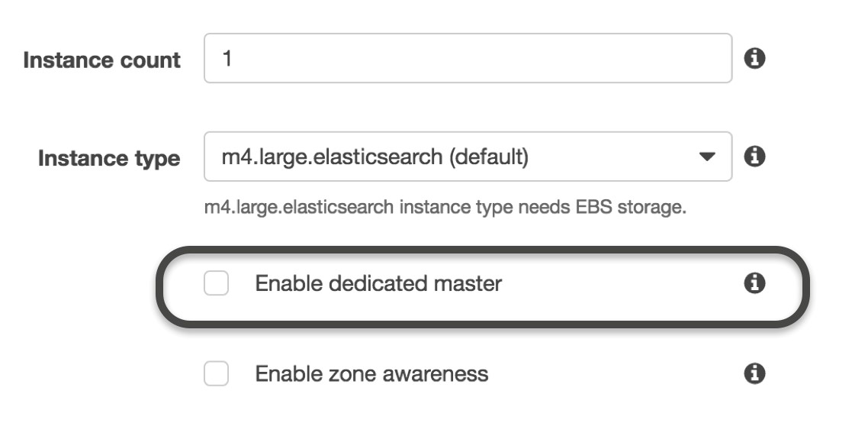Screen dimensions: 868x423
Task: Click the 'Instance type' field label
Action: [109, 159]
